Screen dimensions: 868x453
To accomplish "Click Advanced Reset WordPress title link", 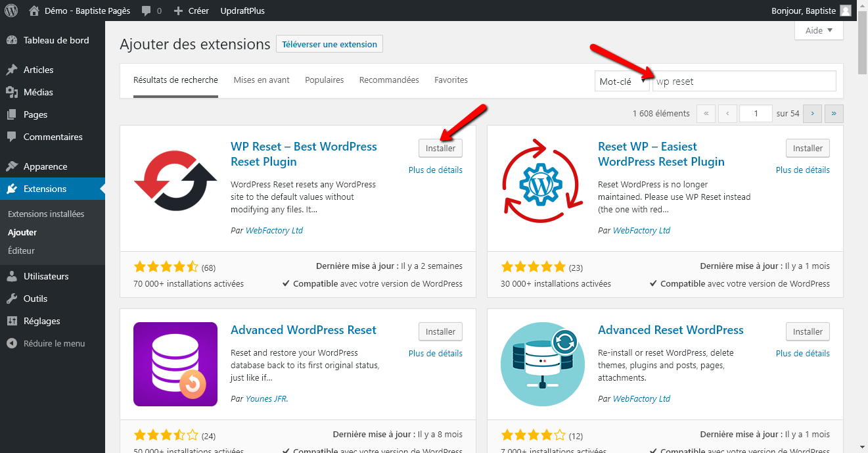I will point(671,330).
